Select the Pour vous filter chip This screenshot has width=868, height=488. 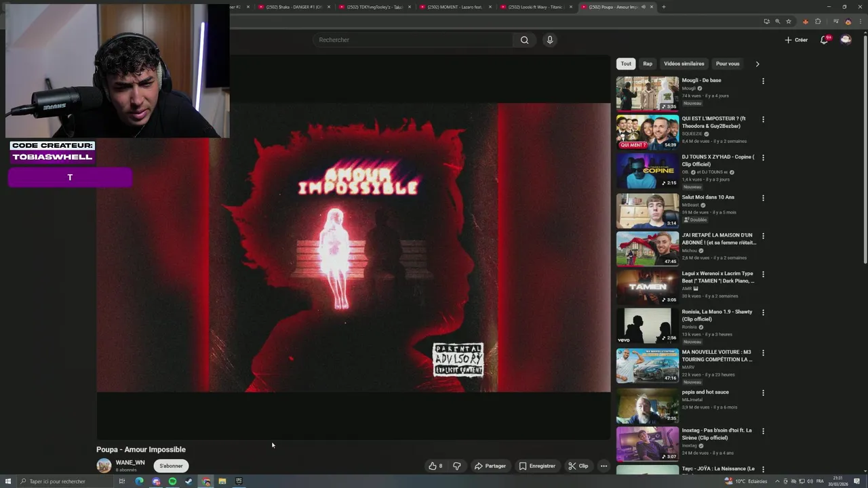click(x=728, y=64)
